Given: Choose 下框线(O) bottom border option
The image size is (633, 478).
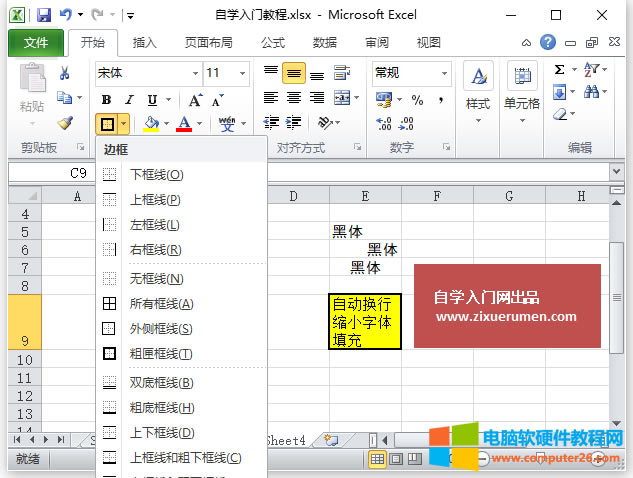Looking at the screenshot, I should 182,175.
